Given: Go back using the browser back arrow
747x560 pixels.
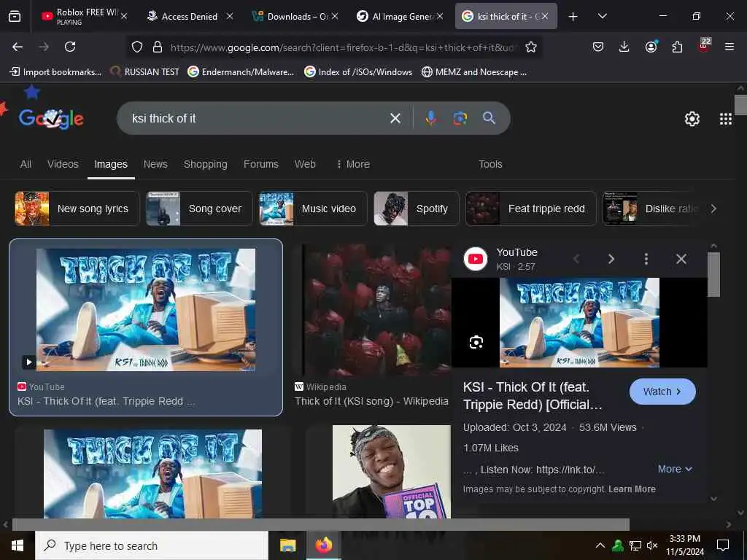Looking at the screenshot, I should pyautogui.click(x=18, y=47).
